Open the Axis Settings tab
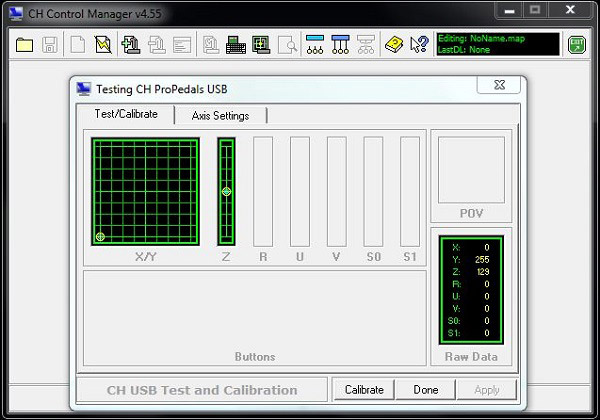This screenshot has height=420, width=600. (x=220, y=116)
